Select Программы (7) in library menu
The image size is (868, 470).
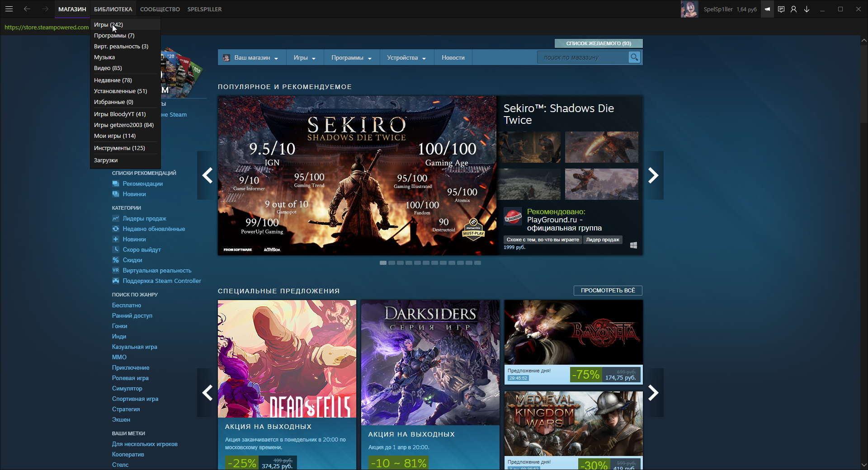tap(125, 36)
